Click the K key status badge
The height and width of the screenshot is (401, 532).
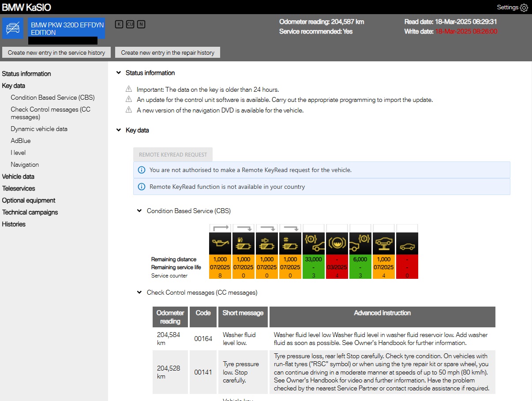click(x=119, y=24)
